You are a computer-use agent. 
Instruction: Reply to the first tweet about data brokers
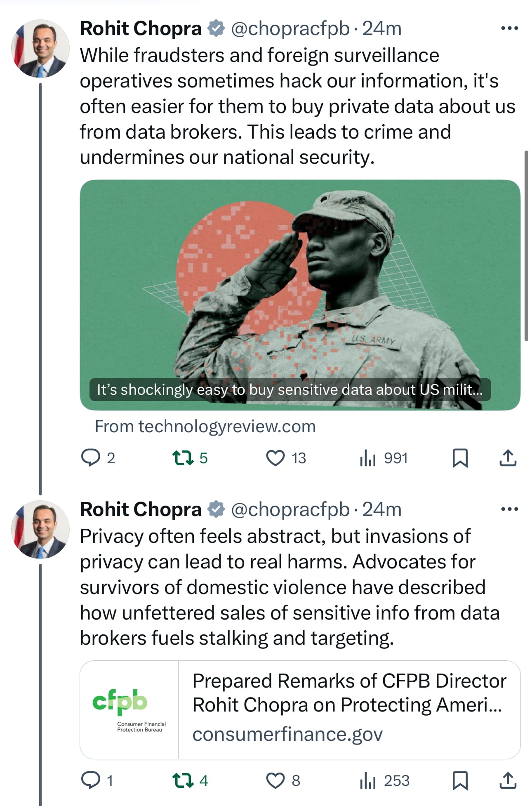[x=91, y=458]
